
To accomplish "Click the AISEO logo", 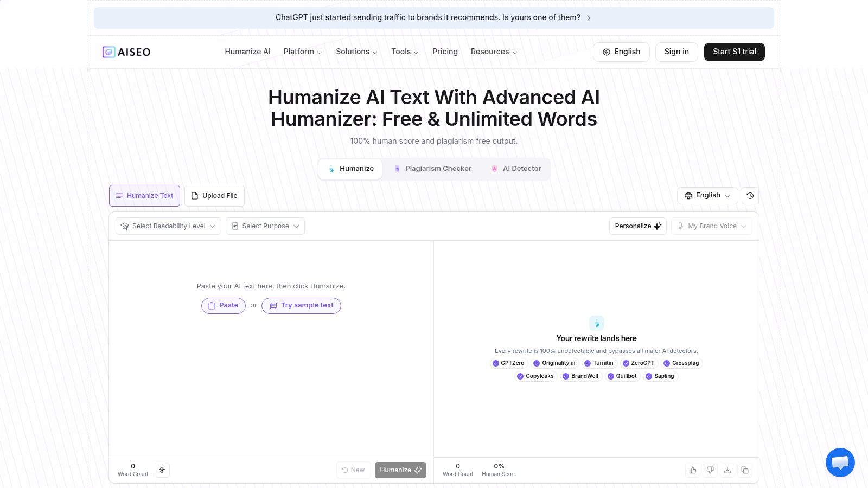I will pos(126,52).
